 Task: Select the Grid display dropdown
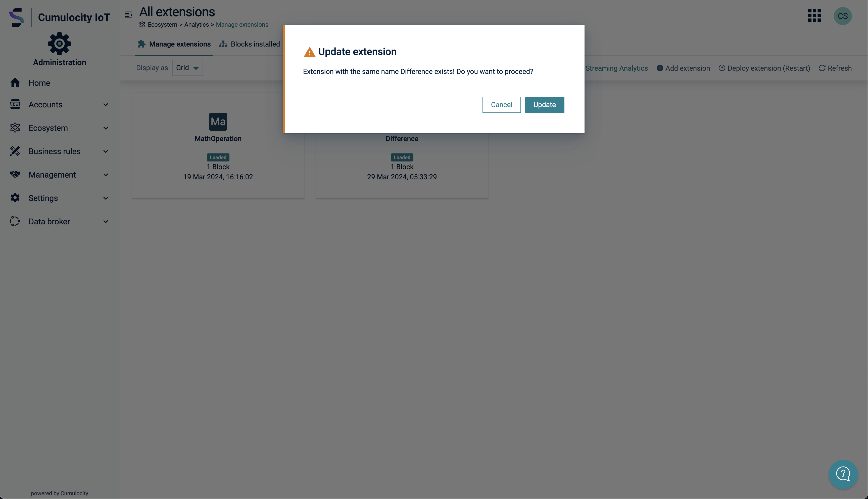[187, 67]
